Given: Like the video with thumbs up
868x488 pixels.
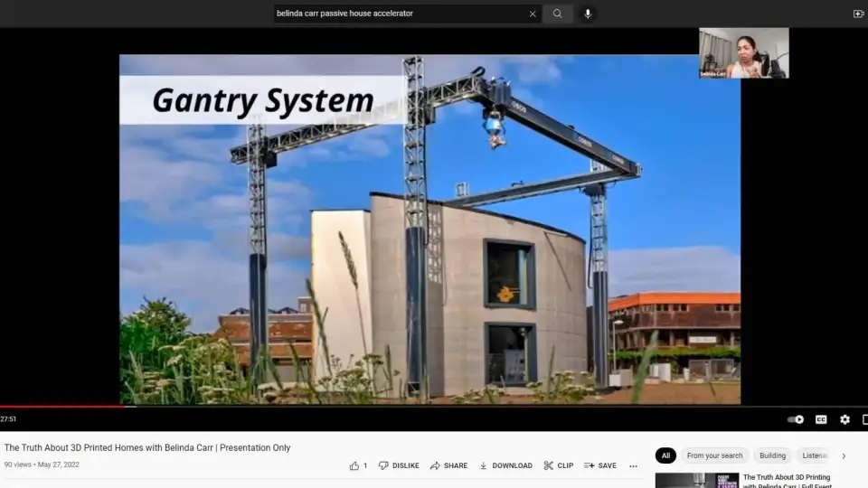Looking at the screenshot, I should (x=358, y=465).
